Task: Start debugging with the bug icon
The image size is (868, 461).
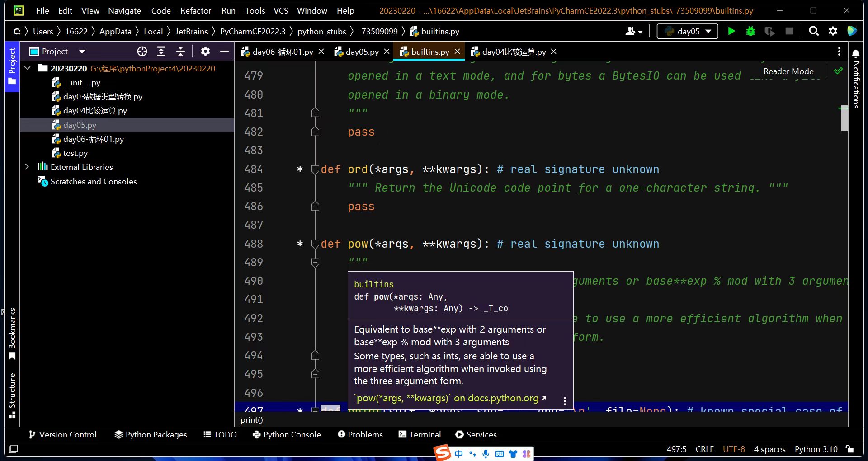Action: (x=750, y=31)
